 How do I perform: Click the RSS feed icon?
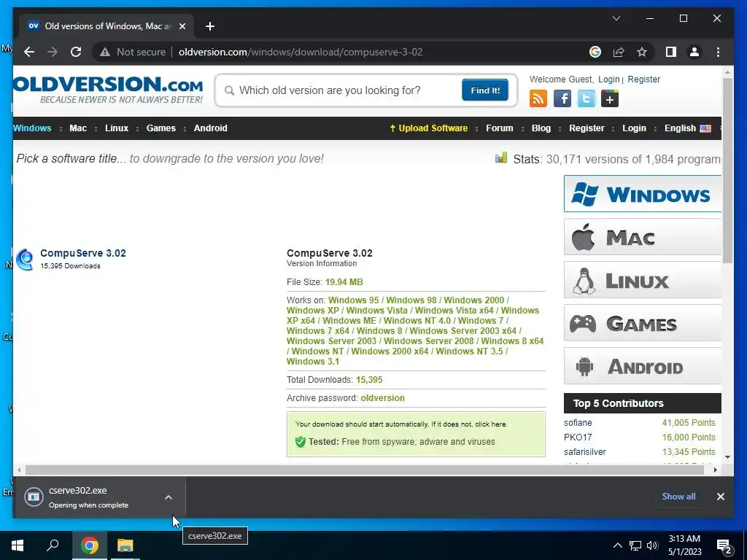538,99
